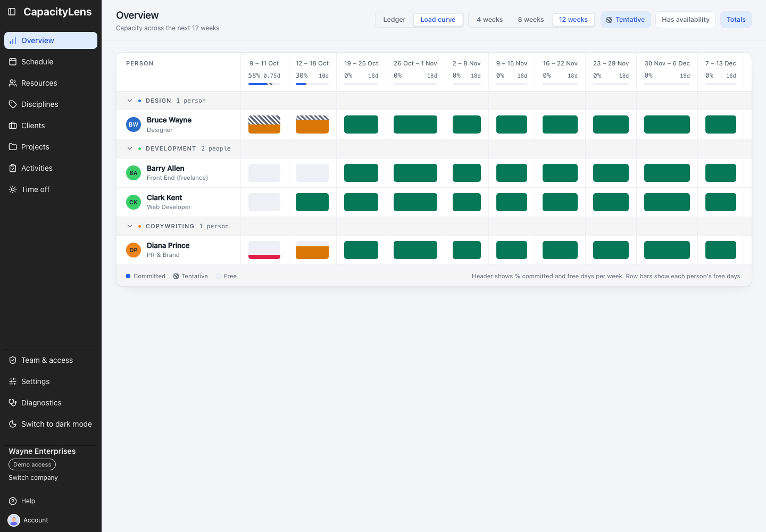Toggle the Has availability filter
The width and height of the screenshot is (766, 532).
pyautogui.click(x=686, y=20)
